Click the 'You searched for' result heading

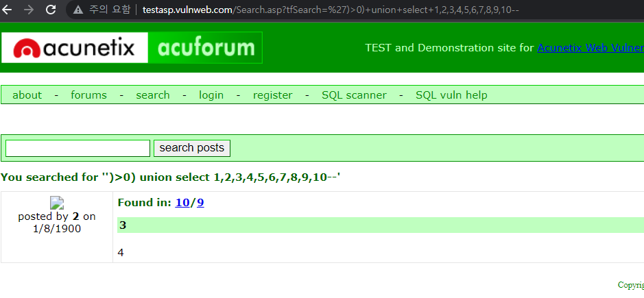[171, 177]
